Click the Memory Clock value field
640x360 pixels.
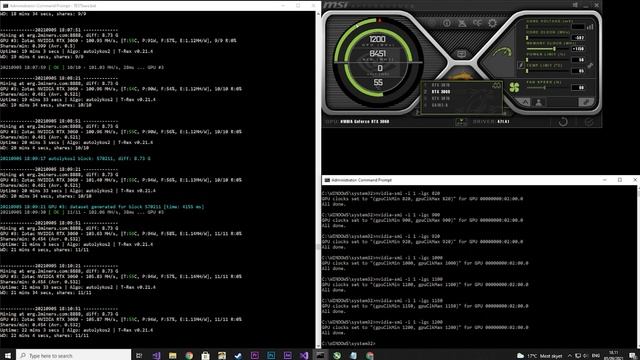(578, 49)
